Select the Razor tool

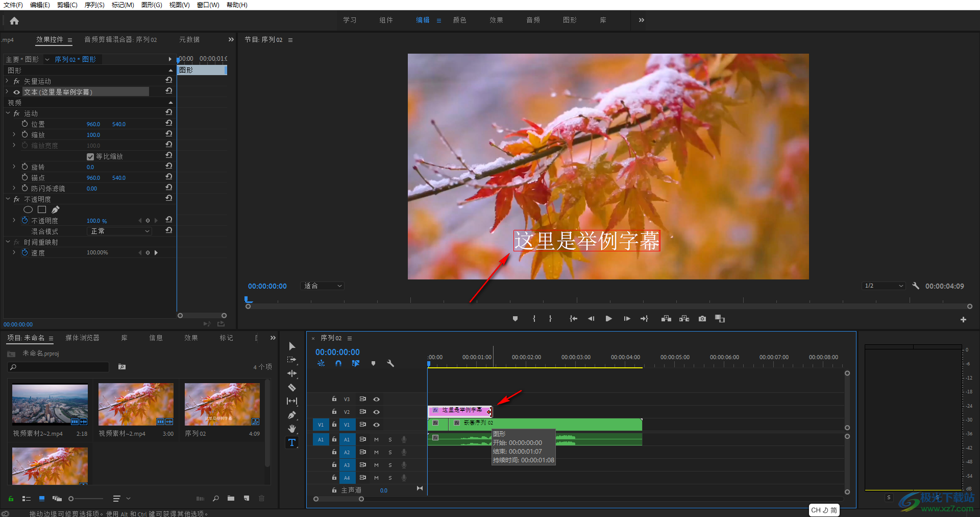292,387
